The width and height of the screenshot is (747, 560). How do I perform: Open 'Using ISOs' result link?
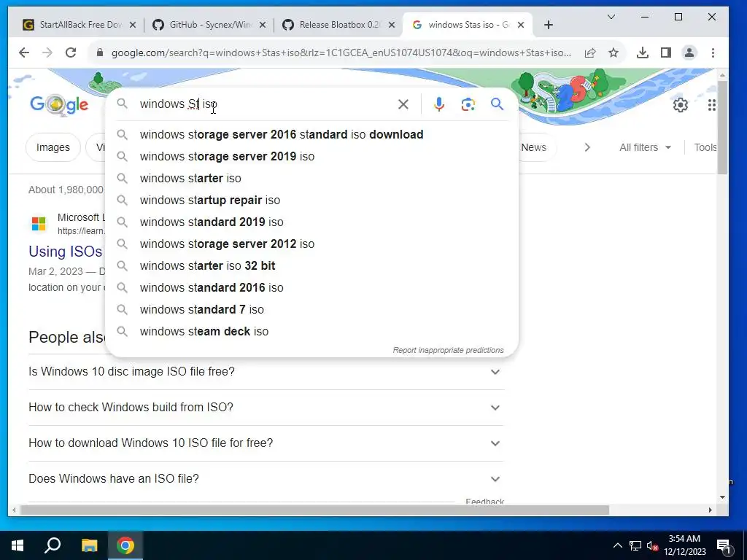(x=65, y=252)
